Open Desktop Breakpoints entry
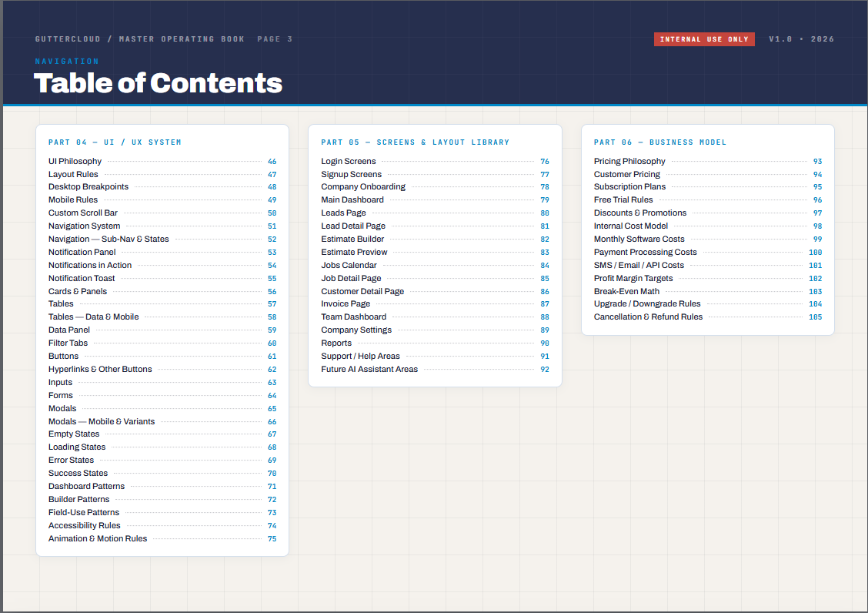The width and height of the screenshot is (868, 613). pyautogui.click(x=162, y=187)
